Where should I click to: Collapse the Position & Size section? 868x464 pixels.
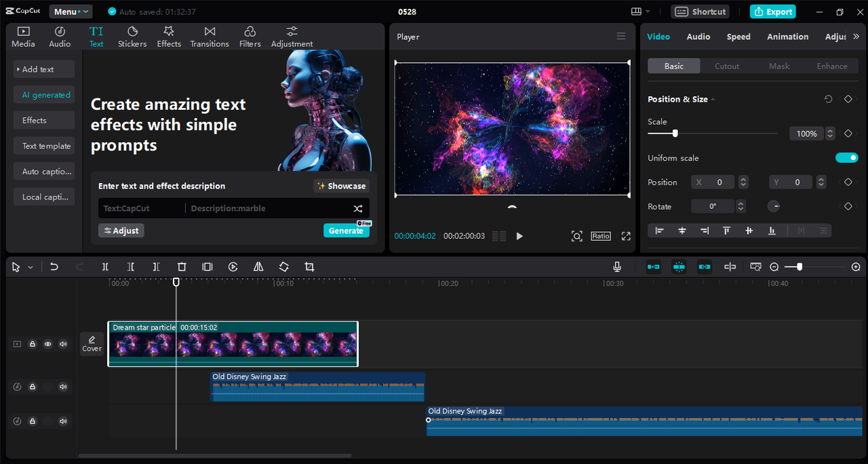point(713,100)
